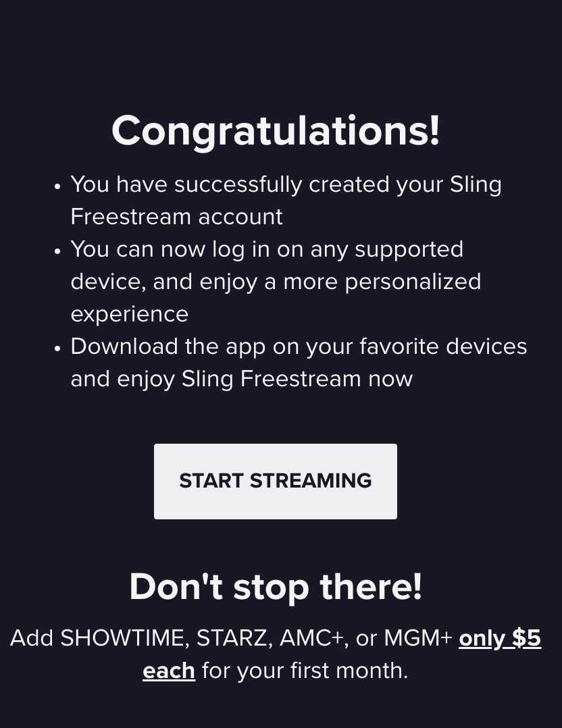The width and height of the screenshot is (562, 728).
Task: Click the MGM+ text in the offer
Action: coord(418,638)
